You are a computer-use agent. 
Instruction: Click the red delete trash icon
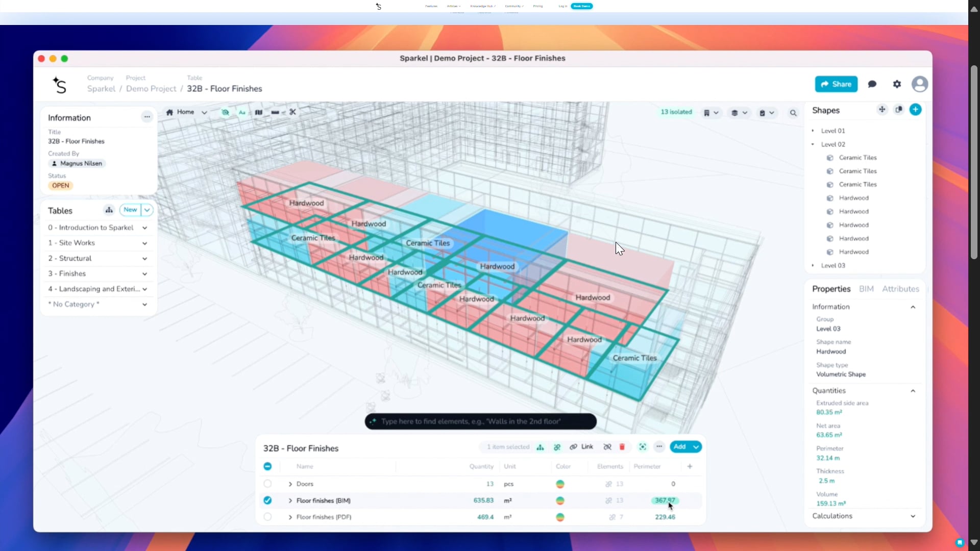coord(622,447)
